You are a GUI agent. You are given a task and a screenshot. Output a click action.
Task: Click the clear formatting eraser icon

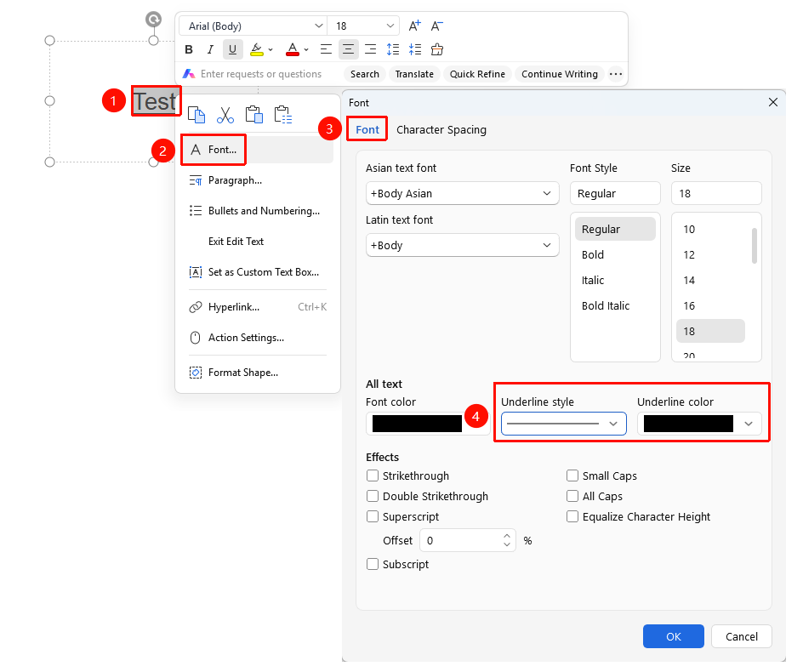[x=437, y=49]
